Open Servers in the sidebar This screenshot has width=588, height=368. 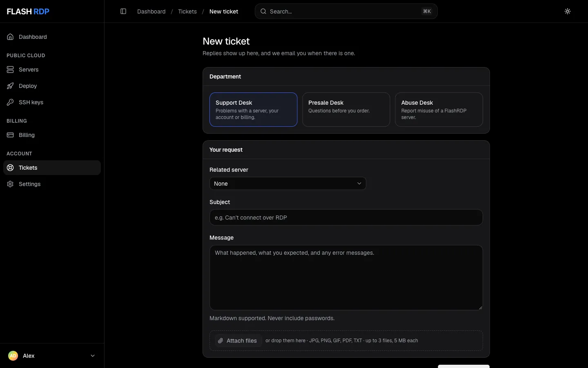[x=52, y=70]
